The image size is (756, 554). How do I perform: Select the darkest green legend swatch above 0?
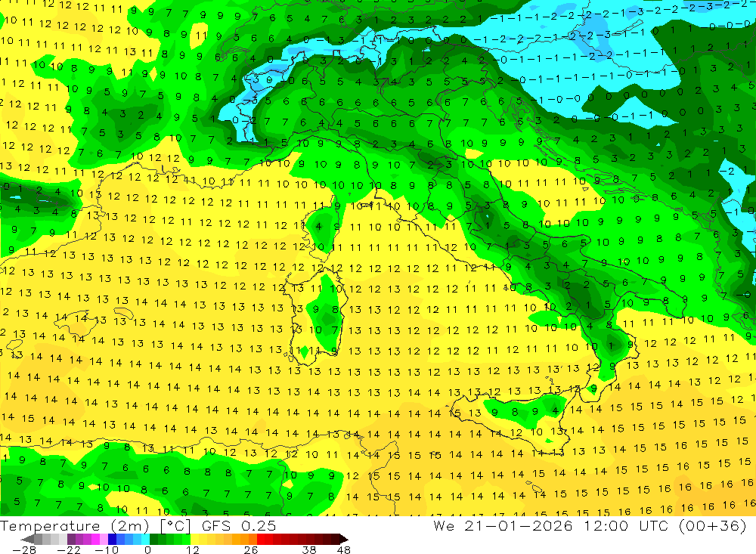click(x=153, y=539)
